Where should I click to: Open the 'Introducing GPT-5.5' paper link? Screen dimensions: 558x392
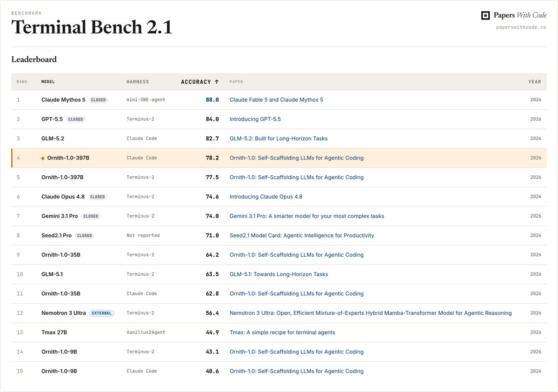(255, 120)
